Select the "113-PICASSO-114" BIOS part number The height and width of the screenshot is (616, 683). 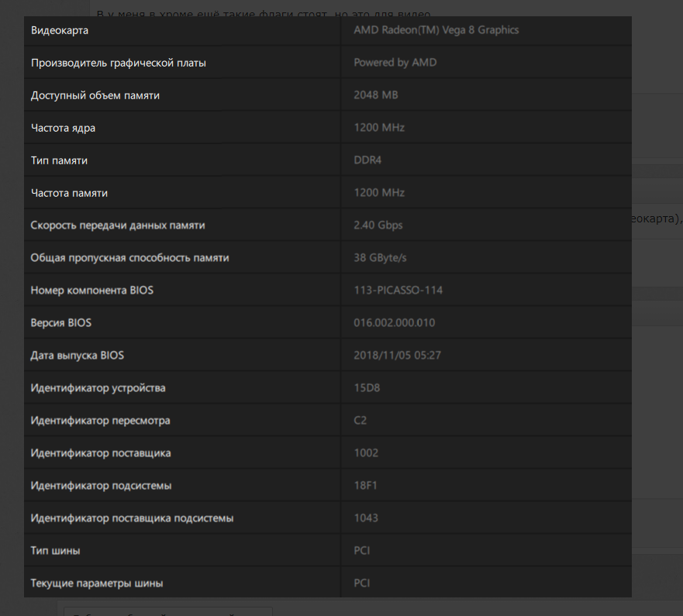point(398,291)
